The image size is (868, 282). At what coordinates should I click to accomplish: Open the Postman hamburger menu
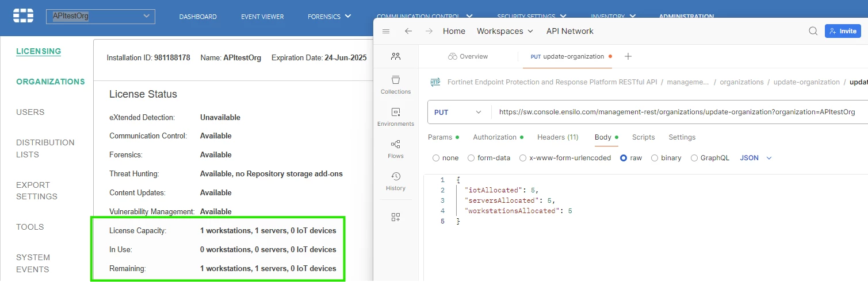[386, 31]
